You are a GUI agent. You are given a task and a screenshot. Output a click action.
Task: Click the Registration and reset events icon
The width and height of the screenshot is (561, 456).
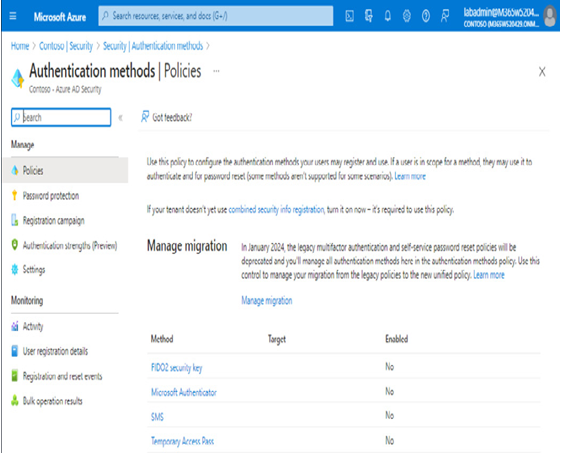tap(15, 376)
